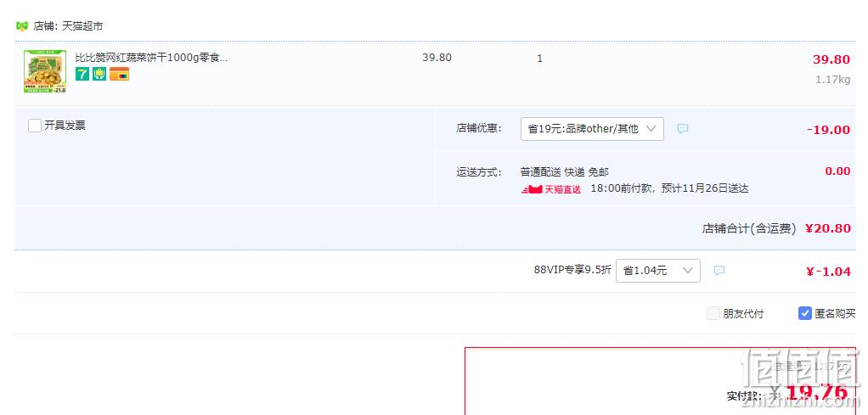The height and width of the screenshot is (415, 868).
Task: Click the ¥-1.04 VIP discount amount
Action: point(828,272)
